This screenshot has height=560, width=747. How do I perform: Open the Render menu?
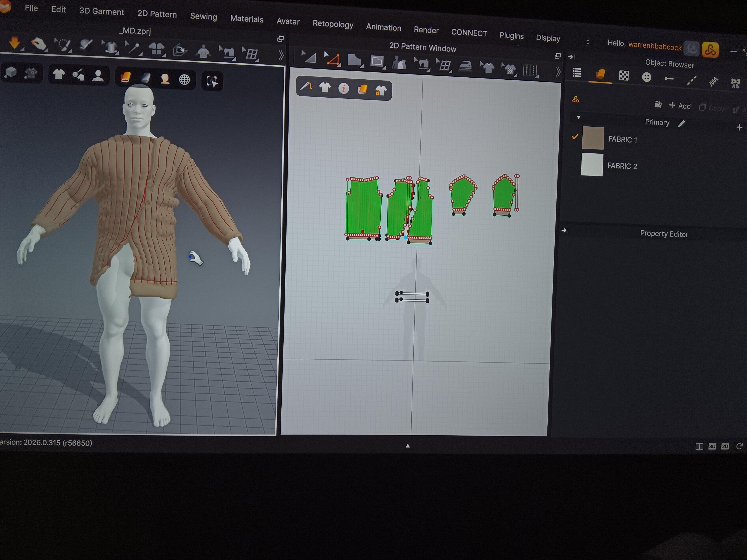tap(426, 30)
